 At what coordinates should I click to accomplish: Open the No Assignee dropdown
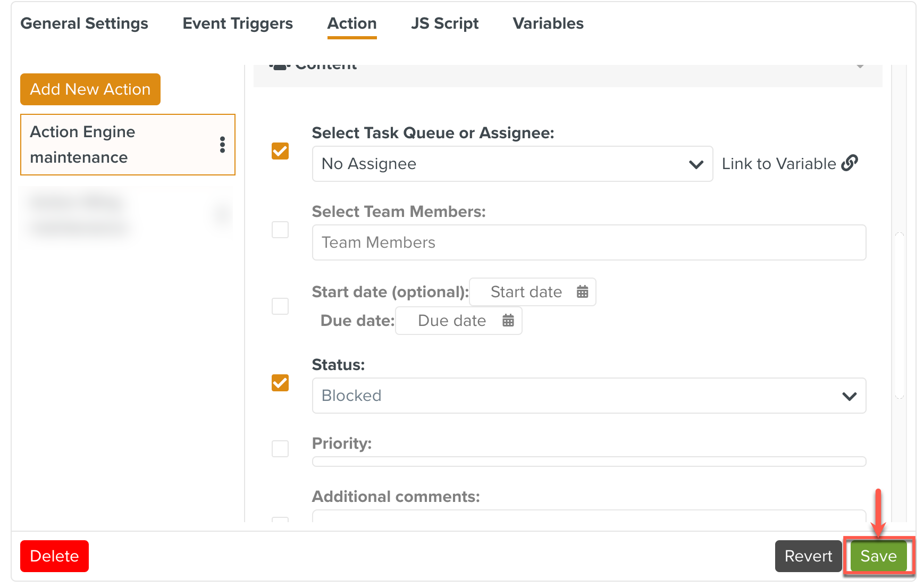(512, 164)
